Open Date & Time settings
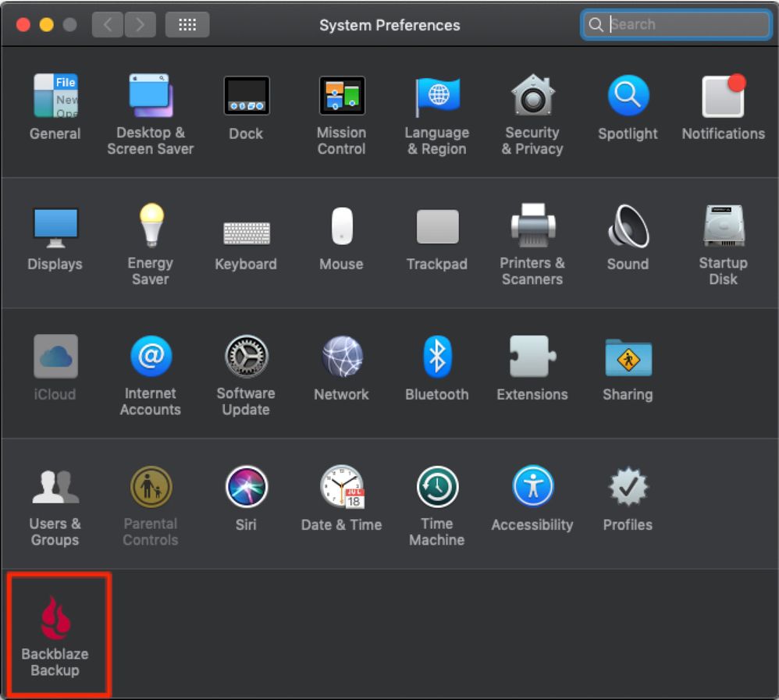Viewport: 779px width, 700px height. coord(341,488)
